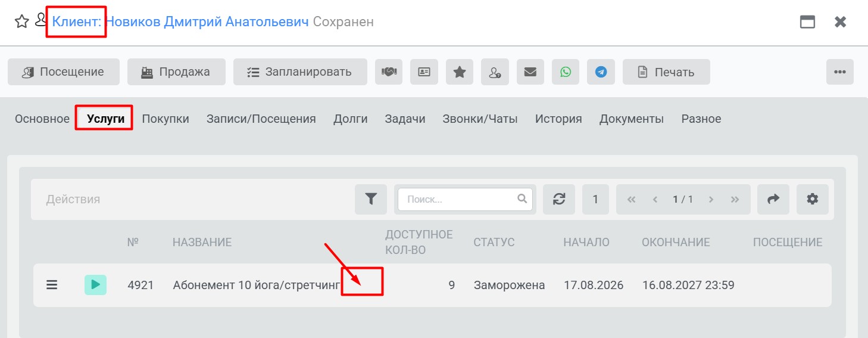
Task: Sort by НАЧАЛО column header
Action: pyautogui.click(x=586, y=242)
